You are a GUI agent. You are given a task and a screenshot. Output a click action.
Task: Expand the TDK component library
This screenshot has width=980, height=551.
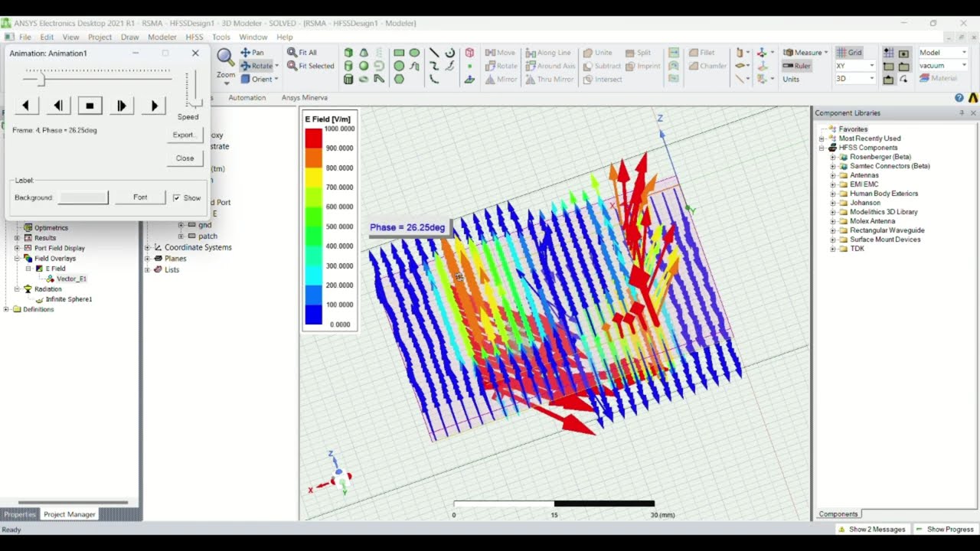tap(832, 249)
